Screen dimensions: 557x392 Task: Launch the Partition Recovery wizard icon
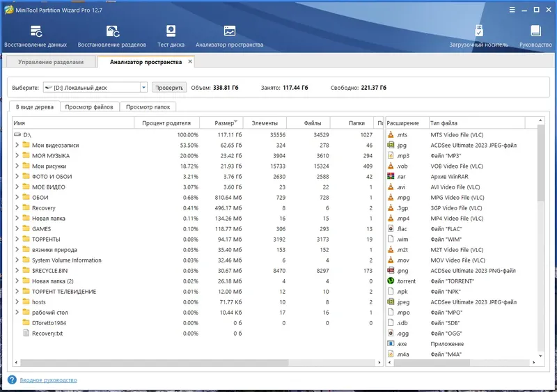[112, 31]
